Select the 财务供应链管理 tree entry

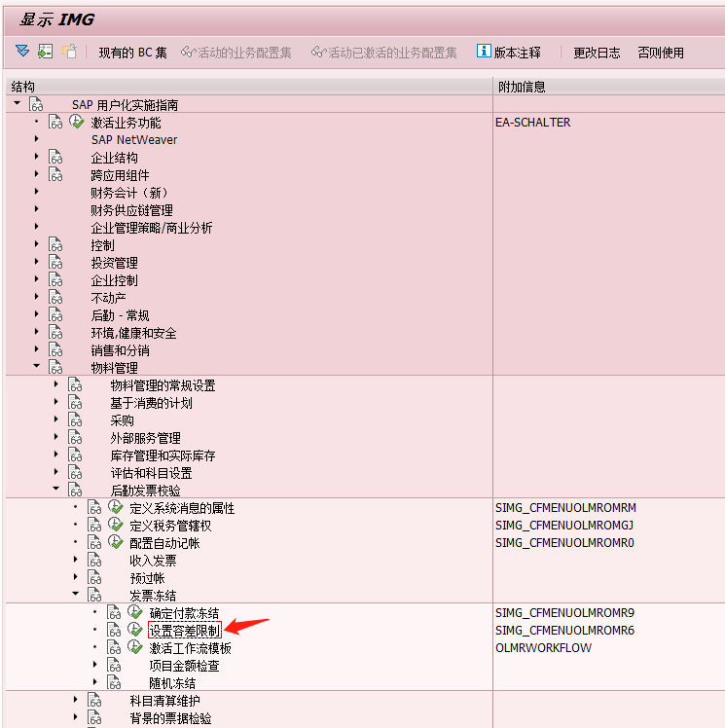point(131,210)
